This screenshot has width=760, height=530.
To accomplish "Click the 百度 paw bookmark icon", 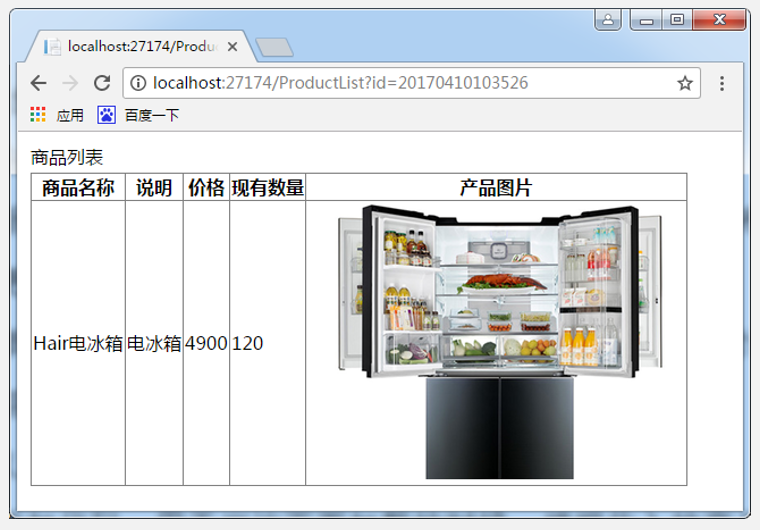I will (x=107, y=115).
